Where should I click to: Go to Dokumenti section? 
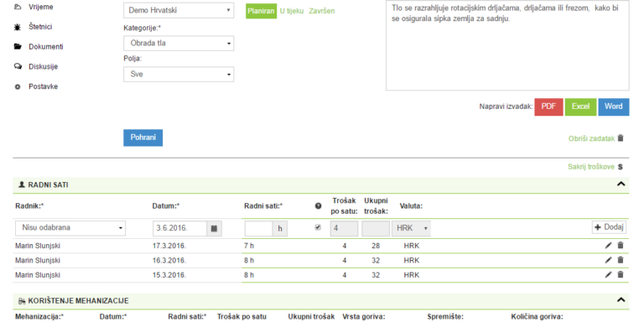46,47
